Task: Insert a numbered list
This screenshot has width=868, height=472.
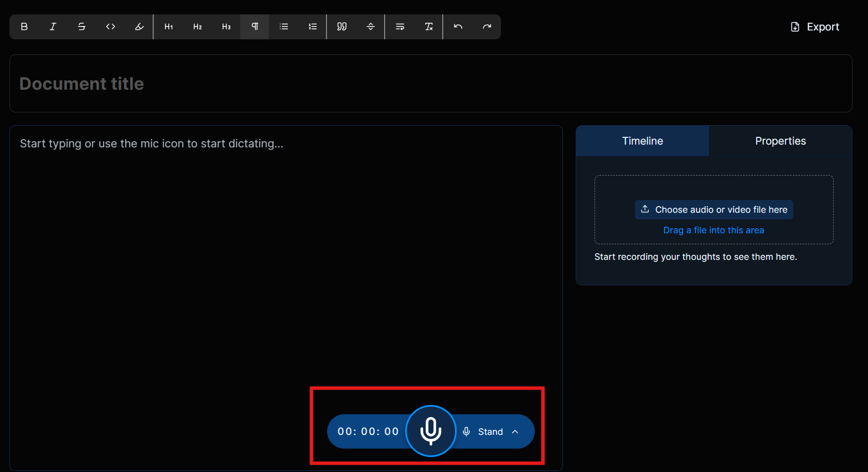Action: tap(313, 27)
